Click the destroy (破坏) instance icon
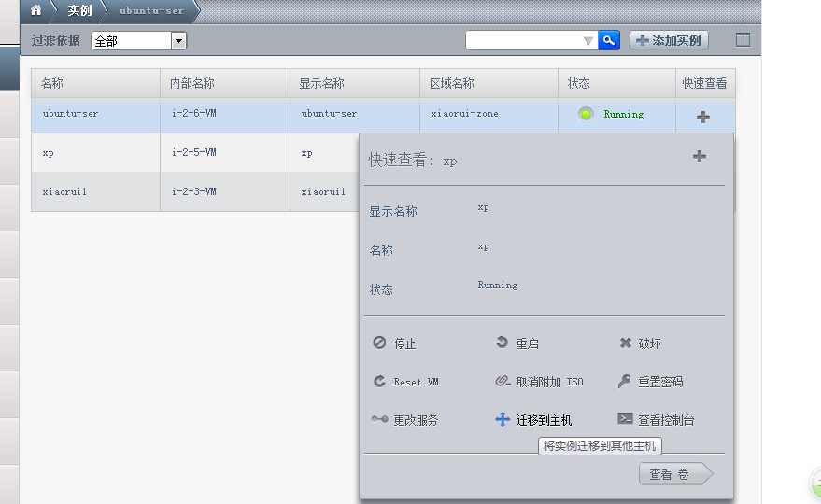The image size is (821, 504). (x=625, y=343)
